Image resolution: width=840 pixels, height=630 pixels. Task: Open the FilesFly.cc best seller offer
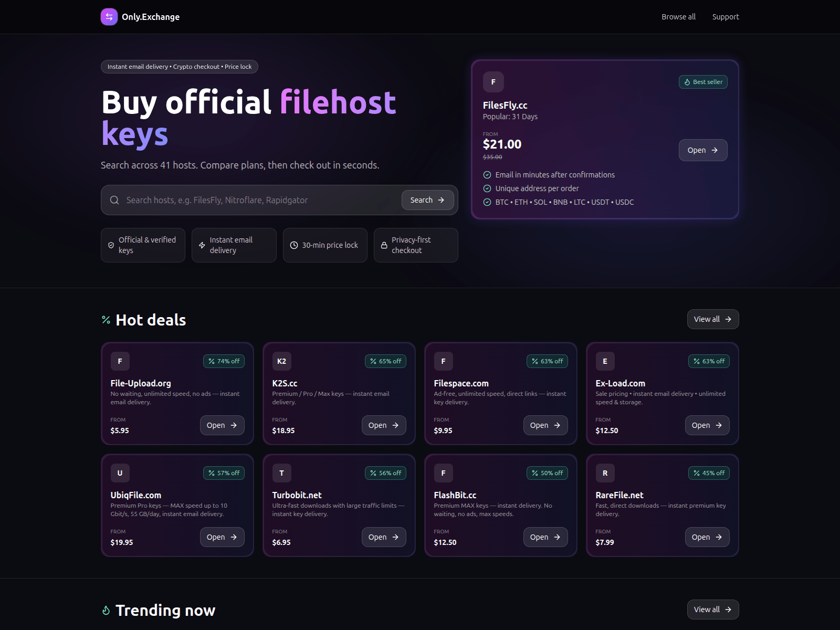click(702, 150)
